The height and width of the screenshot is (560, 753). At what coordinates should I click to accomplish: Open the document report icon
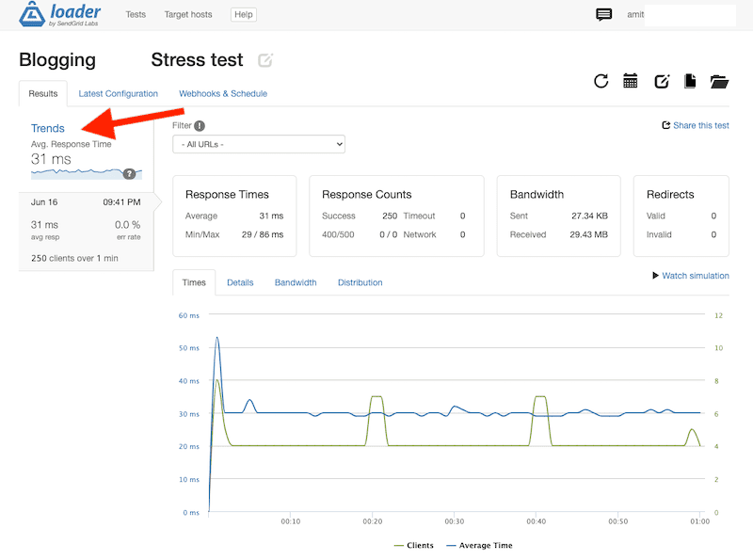(690, 81)
